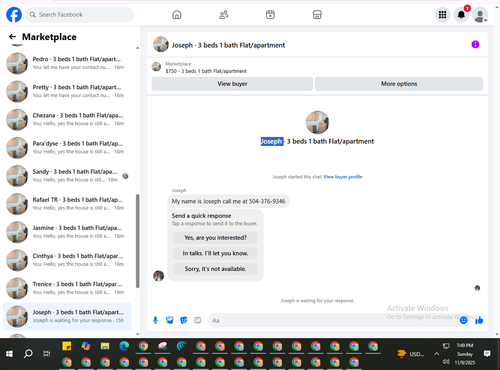
Task: Send quick reply "Sorry, it's not available."
Action: pyautogui.click(x=215, y=269)
